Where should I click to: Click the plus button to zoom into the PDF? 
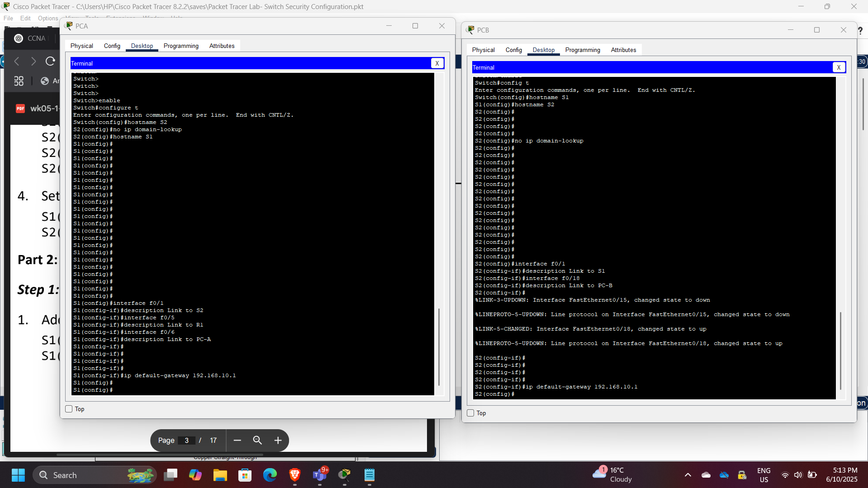(x=277, y=440)
